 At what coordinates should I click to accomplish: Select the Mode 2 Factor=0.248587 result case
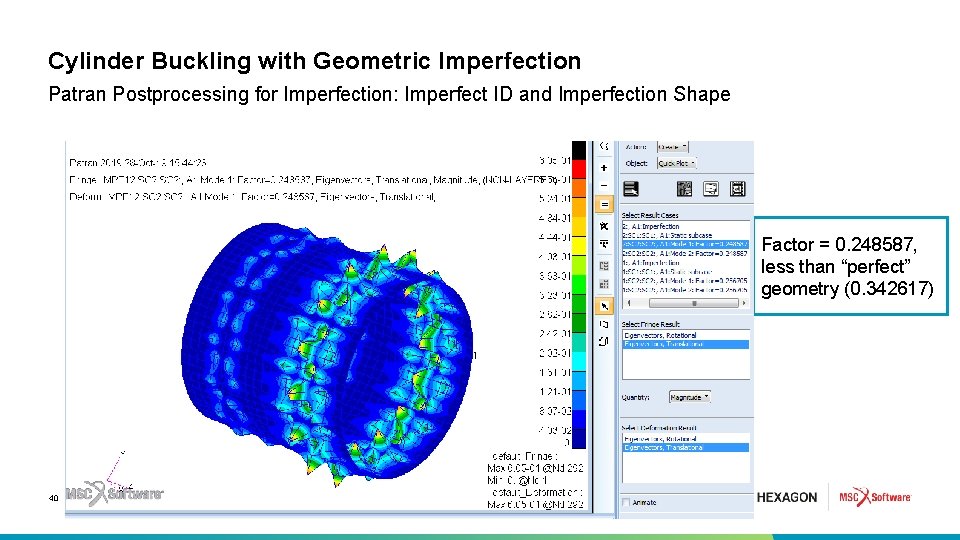[685, 253]
